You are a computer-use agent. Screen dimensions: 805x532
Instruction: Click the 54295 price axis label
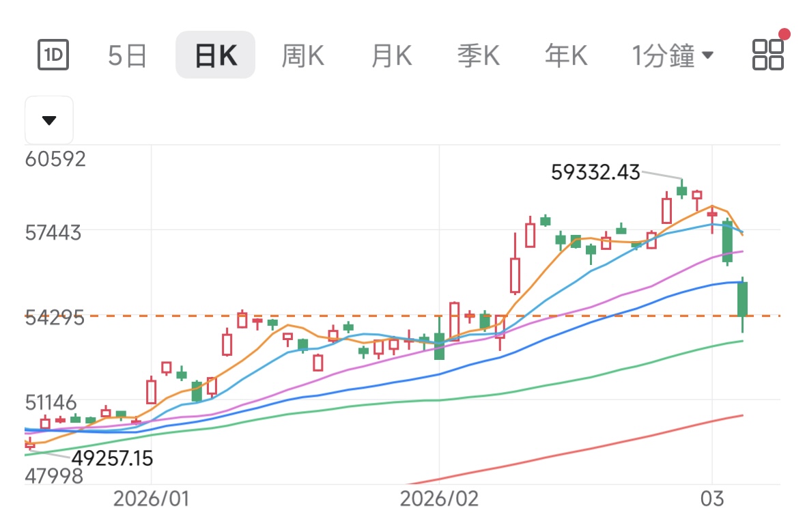tap(55, 317)
